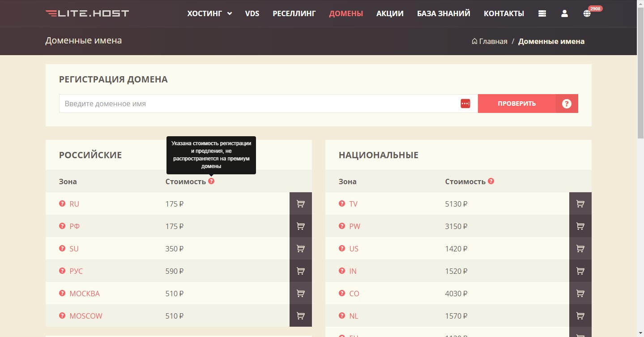Image resolution: width=644 pixels, height=337 pixels.
Task: Open the РФ zone link
Action: [x=74, y=226]
